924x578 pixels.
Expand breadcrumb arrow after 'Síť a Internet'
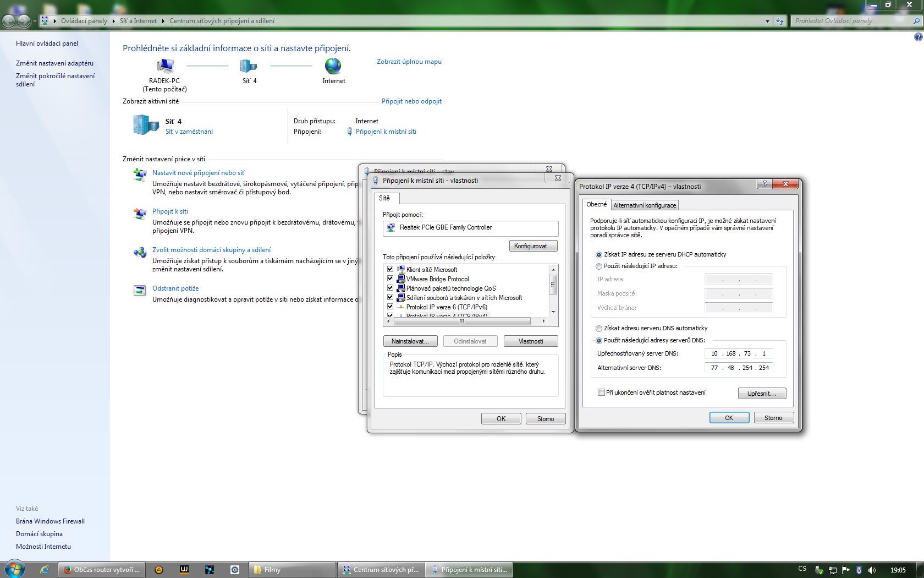click(163, 21)
